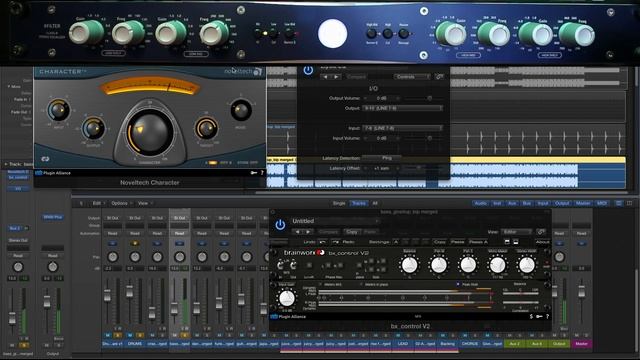Solo the DRUMS channel strip

[x=140, y=335]
